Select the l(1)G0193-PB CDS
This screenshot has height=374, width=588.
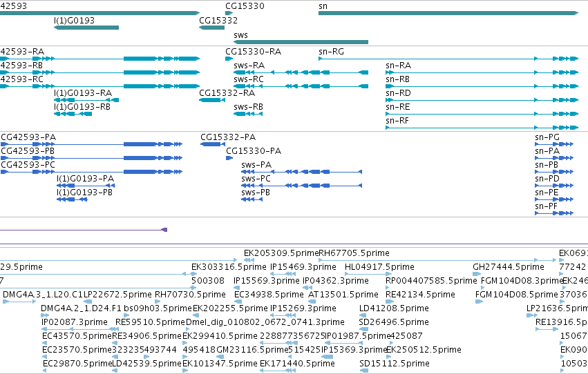click(x=72, y=199)
